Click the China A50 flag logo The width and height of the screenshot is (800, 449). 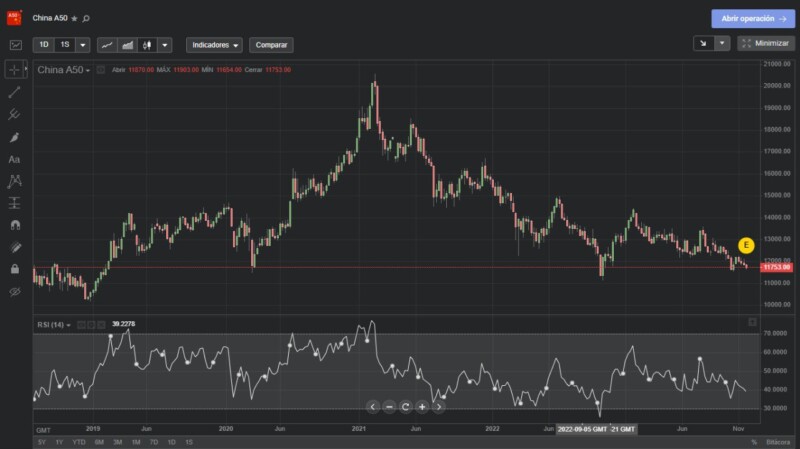click(14, 18)
